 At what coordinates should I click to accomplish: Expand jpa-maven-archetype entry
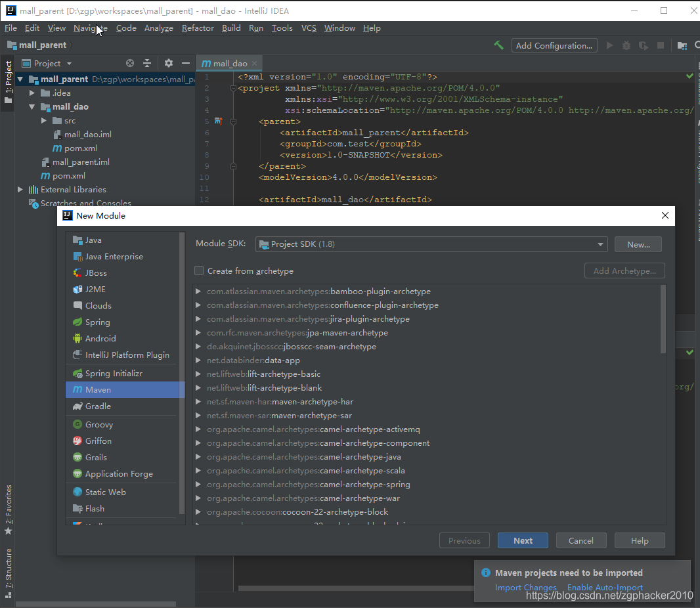tap(198, 333)
